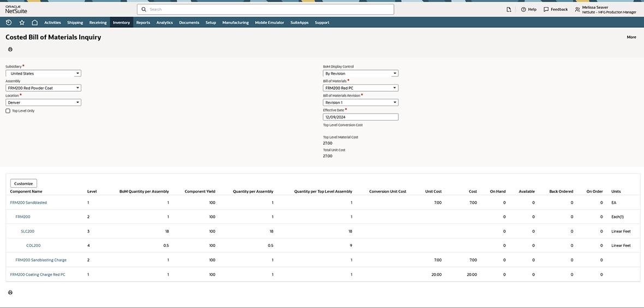Click the Shortcuts star icon
This screenshot has height=308, width=644.
click(22, 22)
